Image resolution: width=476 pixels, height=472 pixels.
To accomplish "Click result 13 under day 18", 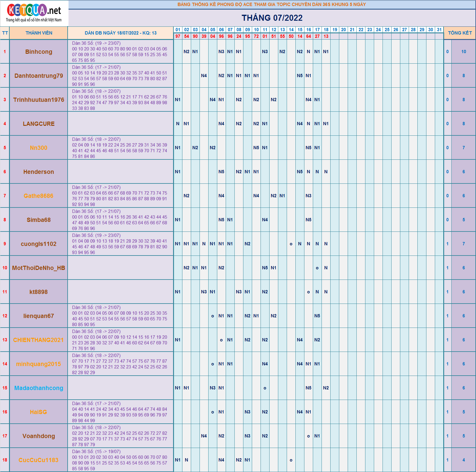I will (326, 36).
